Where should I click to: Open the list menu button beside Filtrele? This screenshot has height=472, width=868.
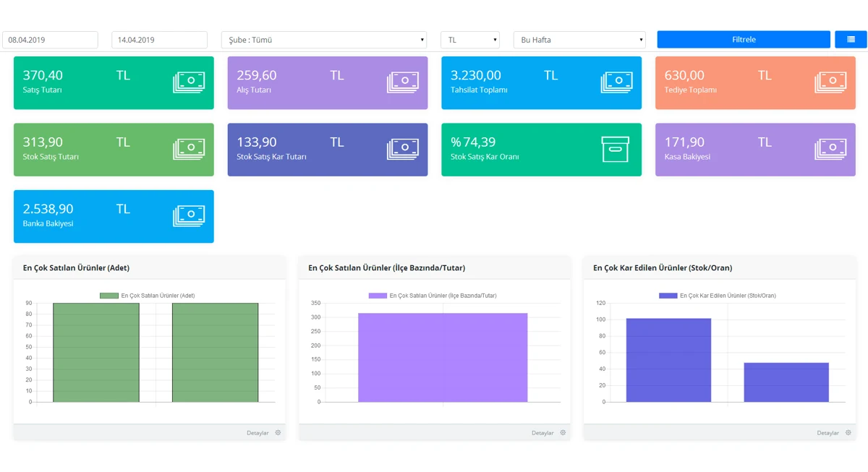[851, 40]
